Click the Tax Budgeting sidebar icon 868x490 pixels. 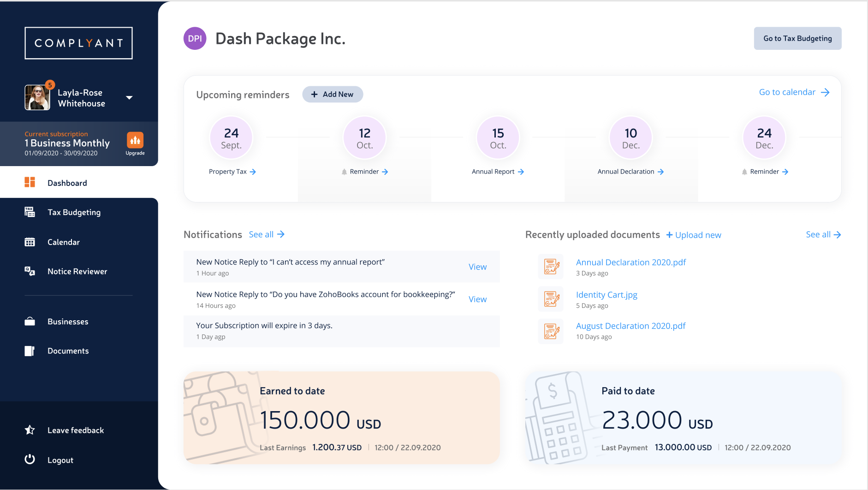click(x=30, y=212)
